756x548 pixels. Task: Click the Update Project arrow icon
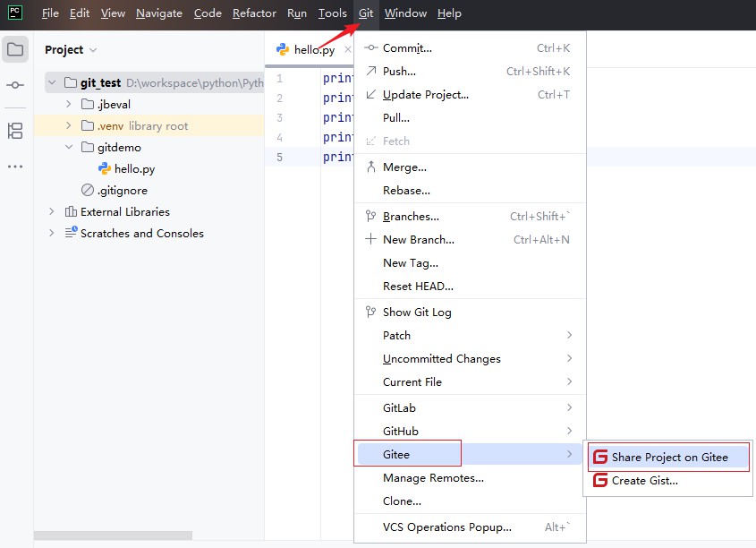tap(370, 94)
